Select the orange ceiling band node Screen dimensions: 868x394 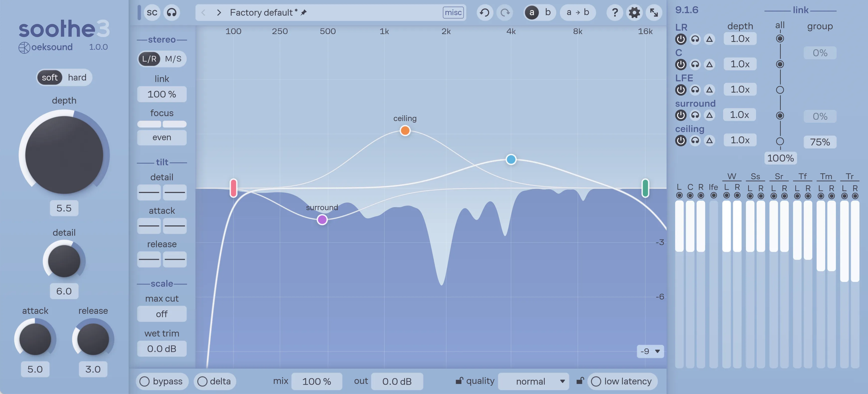click(405, 130)
